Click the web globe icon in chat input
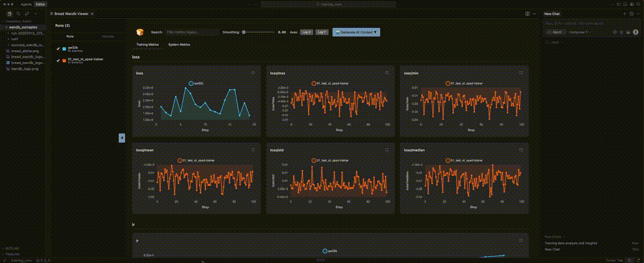The width and height of the screenshot is (644, 263). point(621,32)
